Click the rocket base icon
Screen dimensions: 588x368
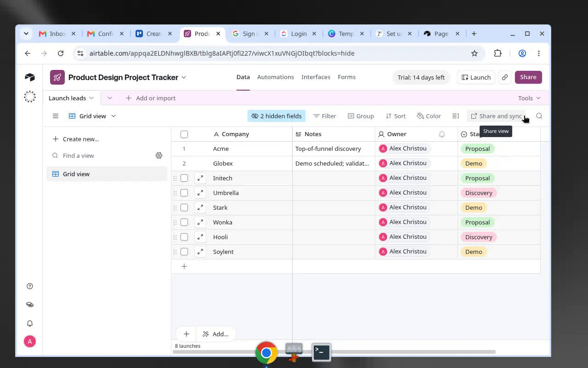57,77
